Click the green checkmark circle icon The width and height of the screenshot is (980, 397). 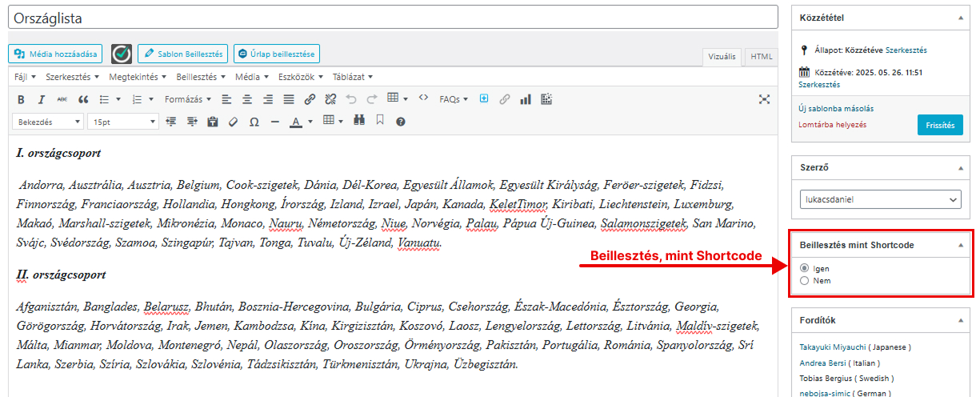point(122,54)
